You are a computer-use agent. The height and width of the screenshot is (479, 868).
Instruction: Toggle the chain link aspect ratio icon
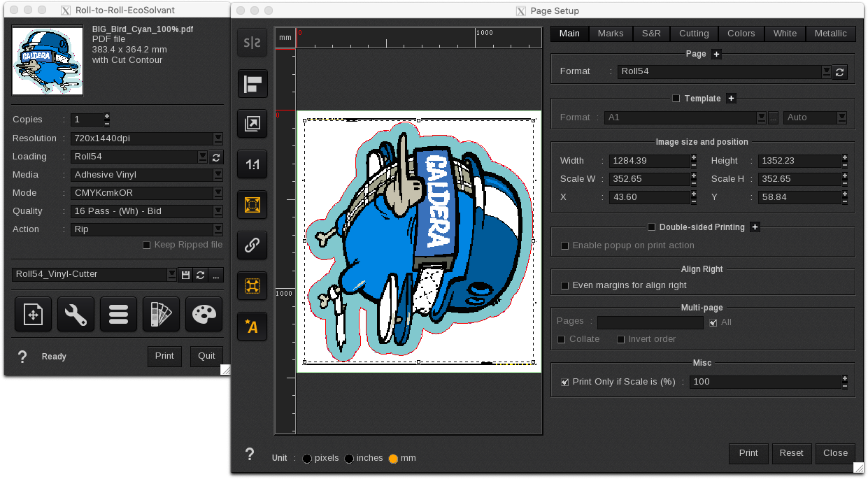252,245
